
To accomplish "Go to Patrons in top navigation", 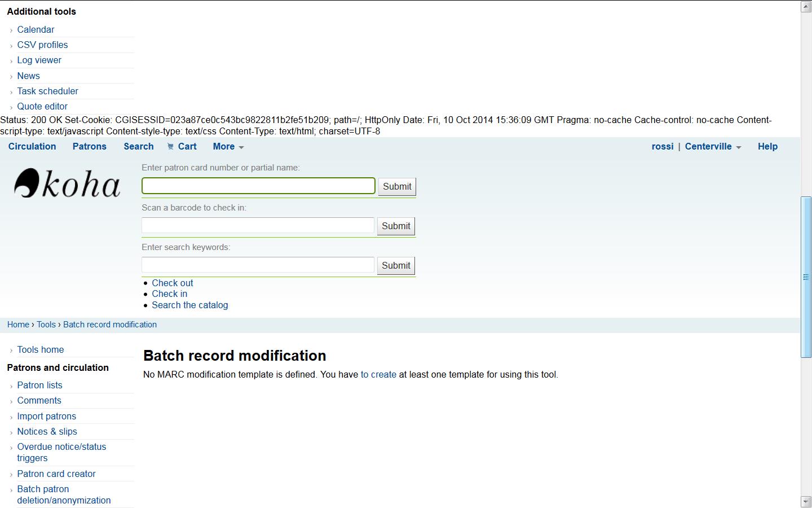I will coord(89,146).
